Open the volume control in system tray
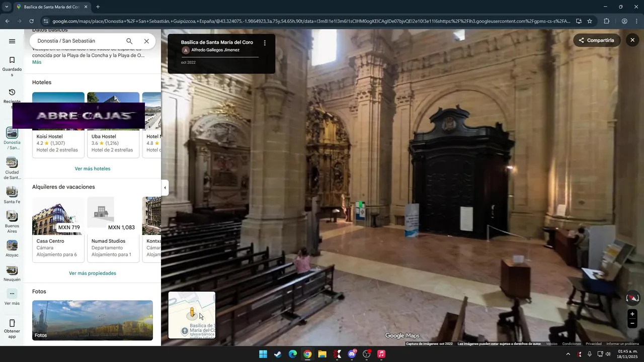 click(x=608, y=354)
